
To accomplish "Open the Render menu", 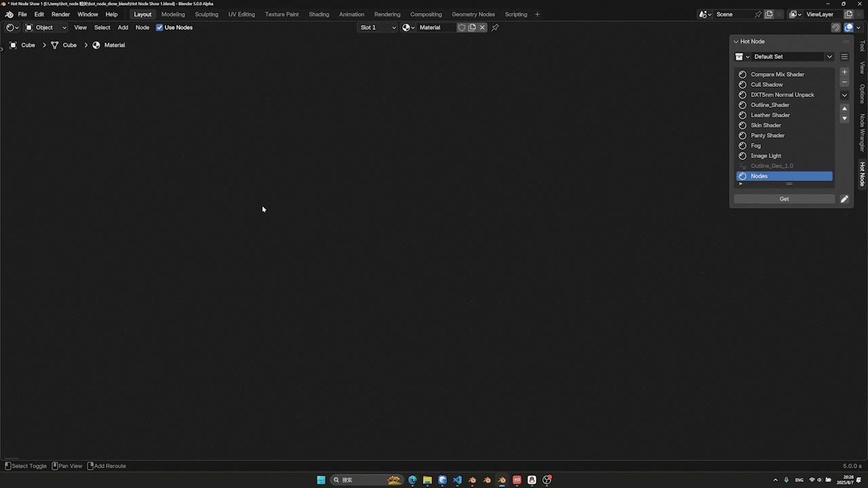I will pos(61,14).
